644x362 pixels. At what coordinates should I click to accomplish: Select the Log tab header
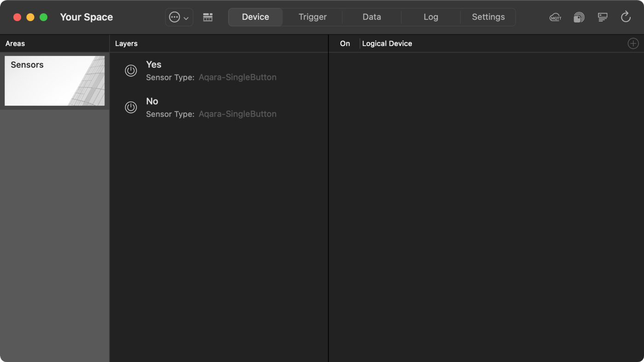(x=431, y=17)
